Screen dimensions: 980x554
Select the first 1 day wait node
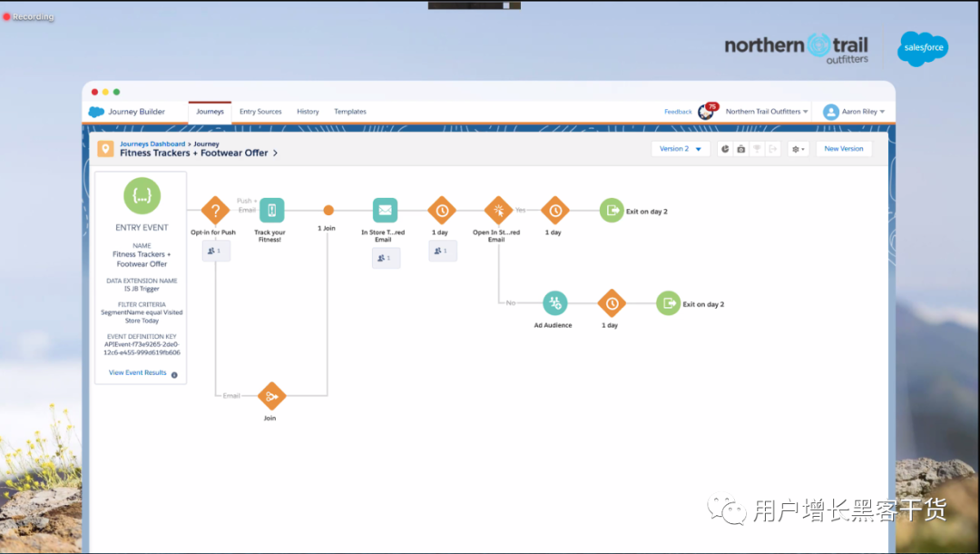(x=442, y=211)
